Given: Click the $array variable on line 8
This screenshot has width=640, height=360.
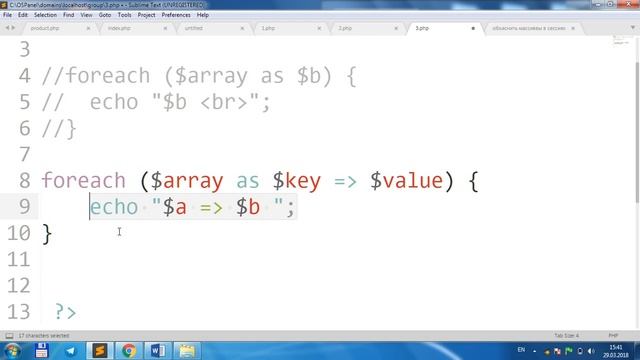Looking at the screenshot, I should [187, 181].
